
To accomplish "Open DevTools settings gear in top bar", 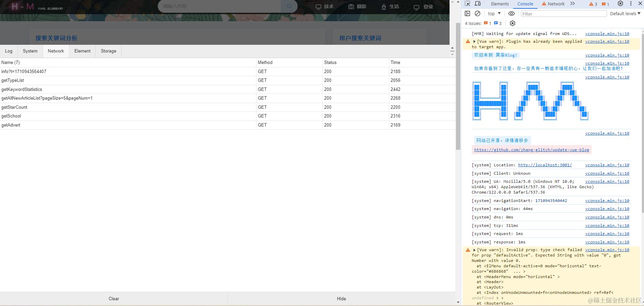I will tap(620, 4).
